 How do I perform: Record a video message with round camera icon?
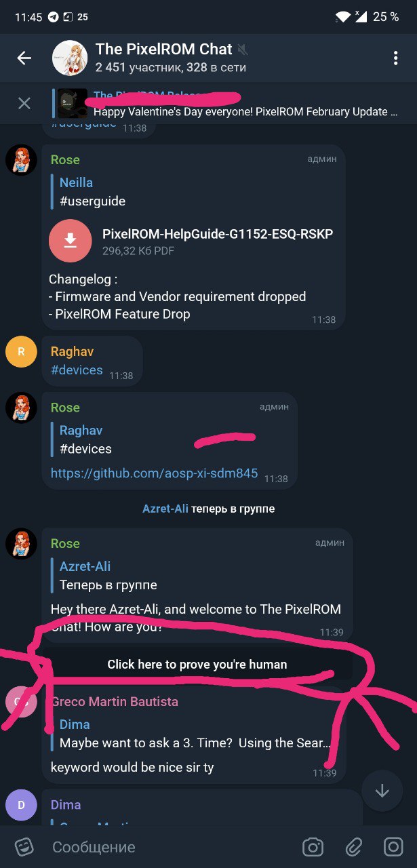point(393,847)
